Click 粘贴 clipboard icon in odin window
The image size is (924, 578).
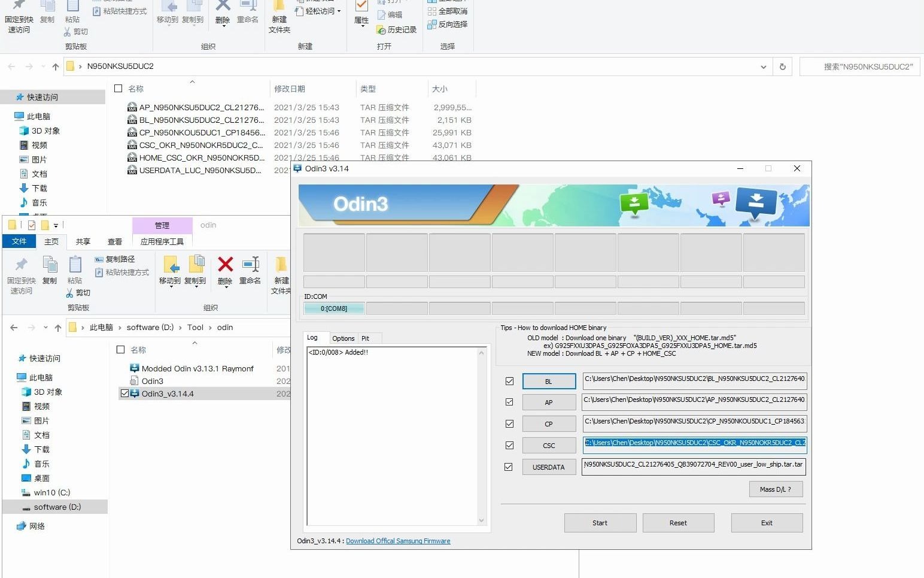(x=75, y=264)
